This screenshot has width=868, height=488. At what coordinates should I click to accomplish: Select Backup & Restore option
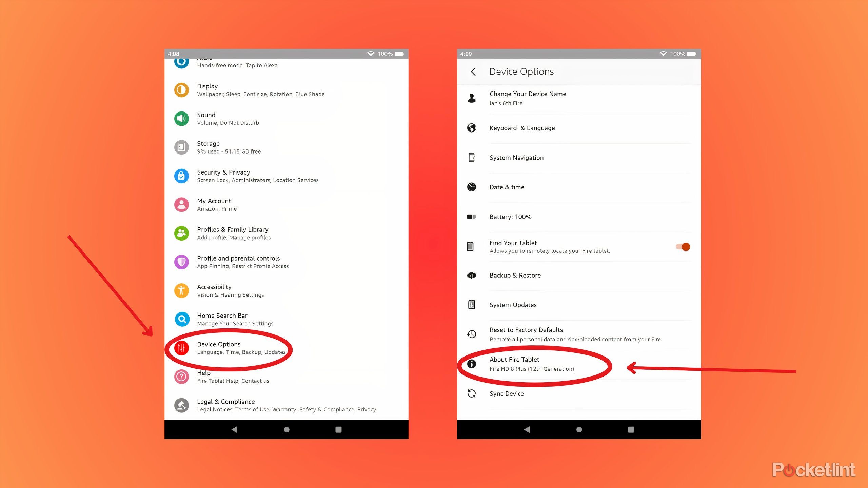coord(515,276)
